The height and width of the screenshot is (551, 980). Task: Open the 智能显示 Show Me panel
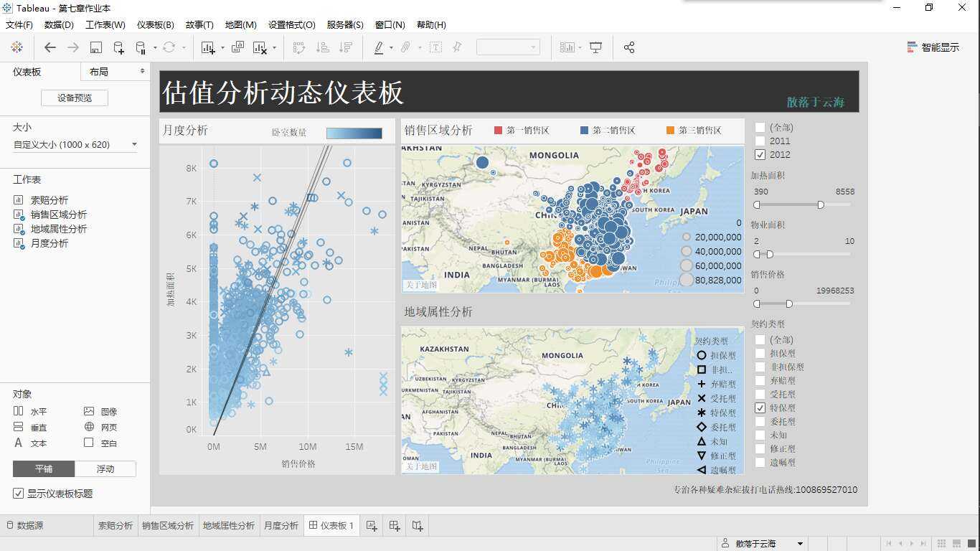coord(933,47)
